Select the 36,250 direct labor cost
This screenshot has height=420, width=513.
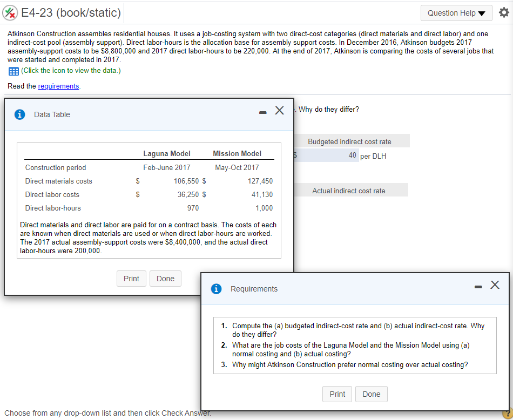(188, 194)
